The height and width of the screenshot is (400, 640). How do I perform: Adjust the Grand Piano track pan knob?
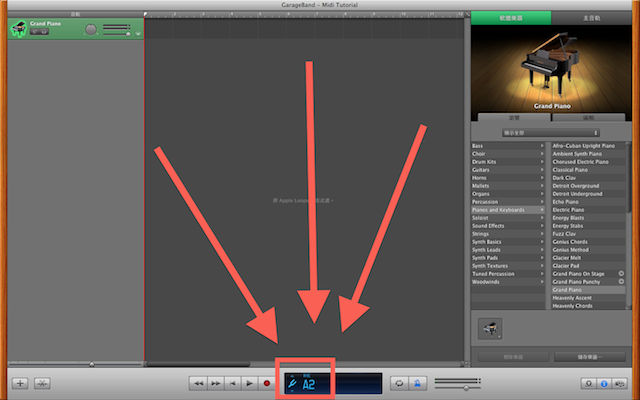(91, 29)
